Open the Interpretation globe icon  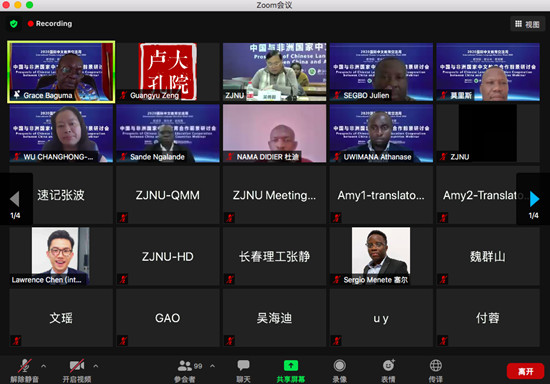pos(436,365)
